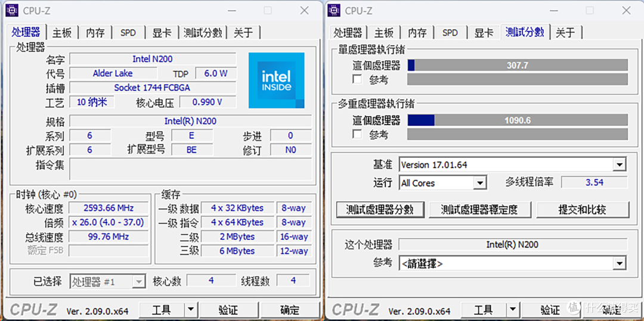Click the multi-thread score bar 1090.6

[518, 120]
